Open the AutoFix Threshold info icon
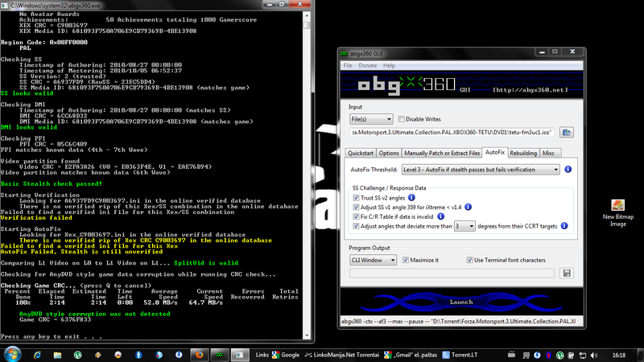The image size is (644, 362). click(568, 169)
